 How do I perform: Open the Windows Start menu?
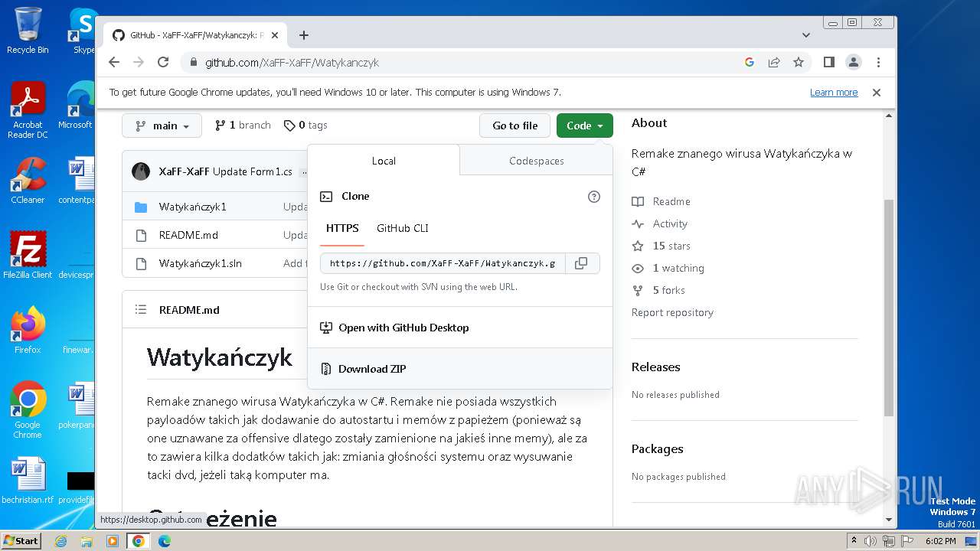(21, 540)
